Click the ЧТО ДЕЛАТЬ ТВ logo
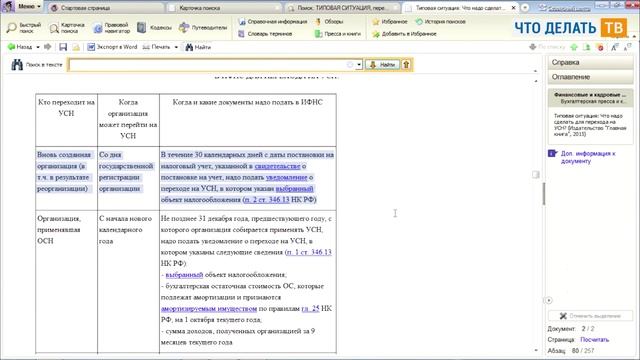This screenshot has width=640, height=360. click(x=570, y=28)
